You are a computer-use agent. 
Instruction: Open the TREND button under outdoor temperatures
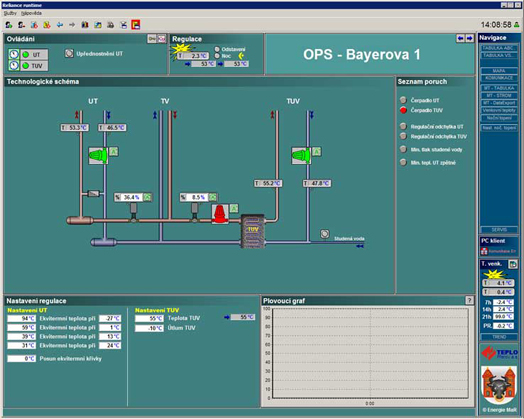pos(499,337)
